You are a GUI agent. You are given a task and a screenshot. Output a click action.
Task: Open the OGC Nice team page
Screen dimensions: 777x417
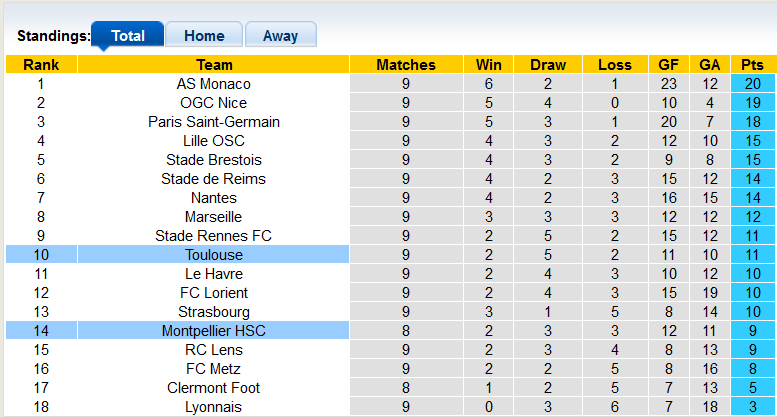[x=213, y=103]
